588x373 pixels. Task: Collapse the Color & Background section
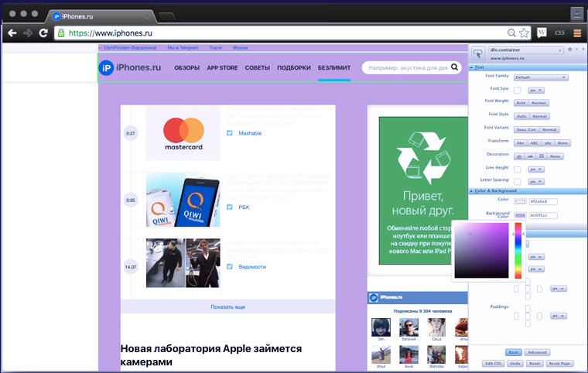528,190
